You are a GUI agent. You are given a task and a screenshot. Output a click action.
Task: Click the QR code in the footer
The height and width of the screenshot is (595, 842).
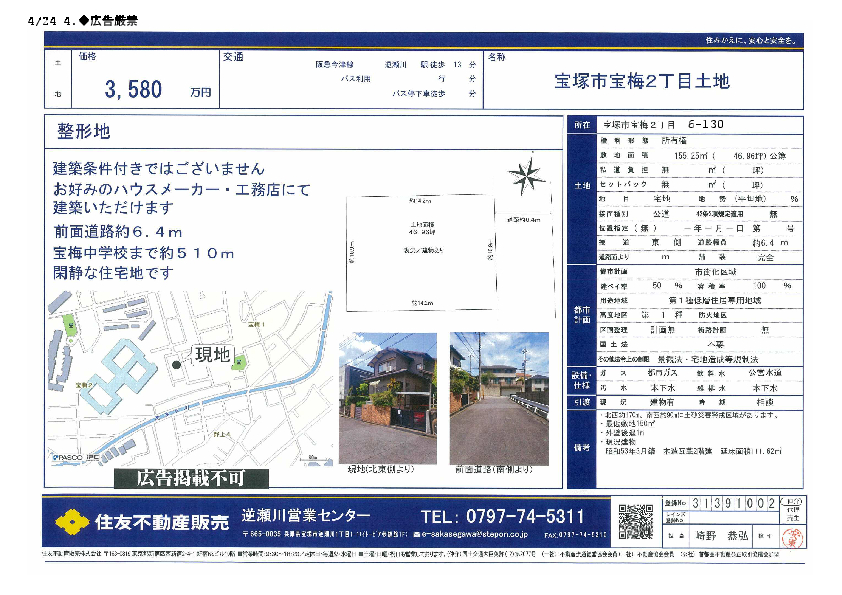point(635,519)
